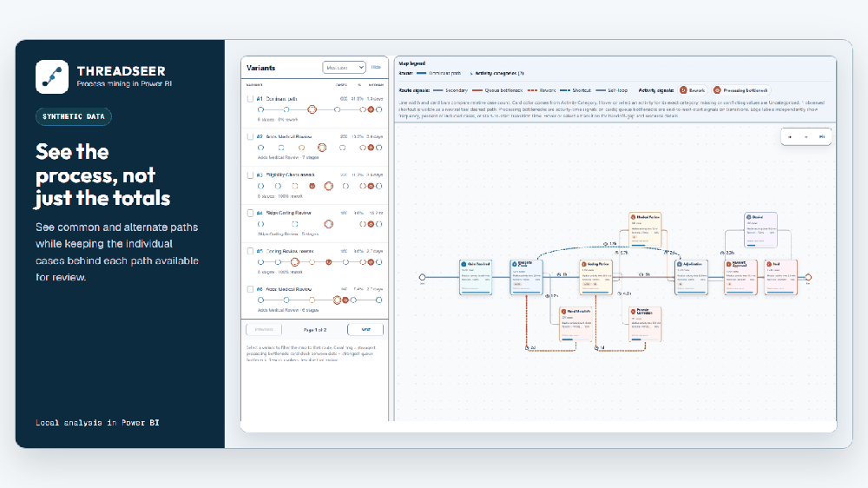Click highlighted bottleneck ring in variant #4
This screenshot has width=868, height=488.
[329, 224]
